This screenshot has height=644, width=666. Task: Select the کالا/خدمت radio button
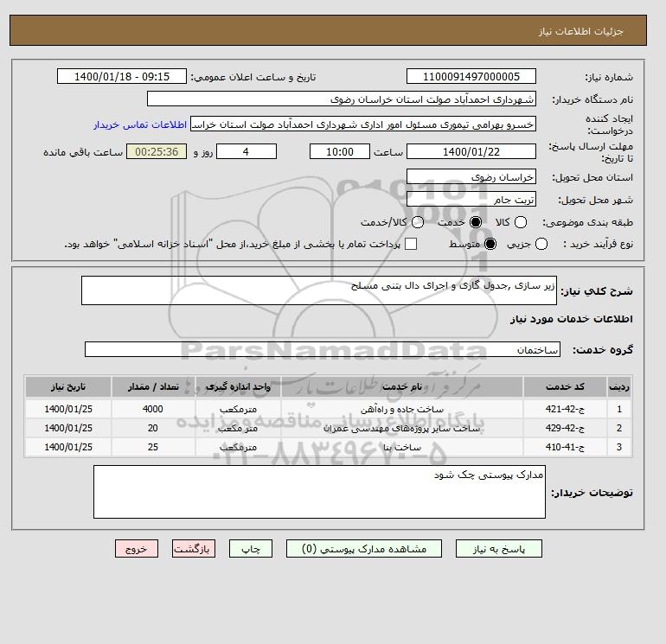click(418, 222)
